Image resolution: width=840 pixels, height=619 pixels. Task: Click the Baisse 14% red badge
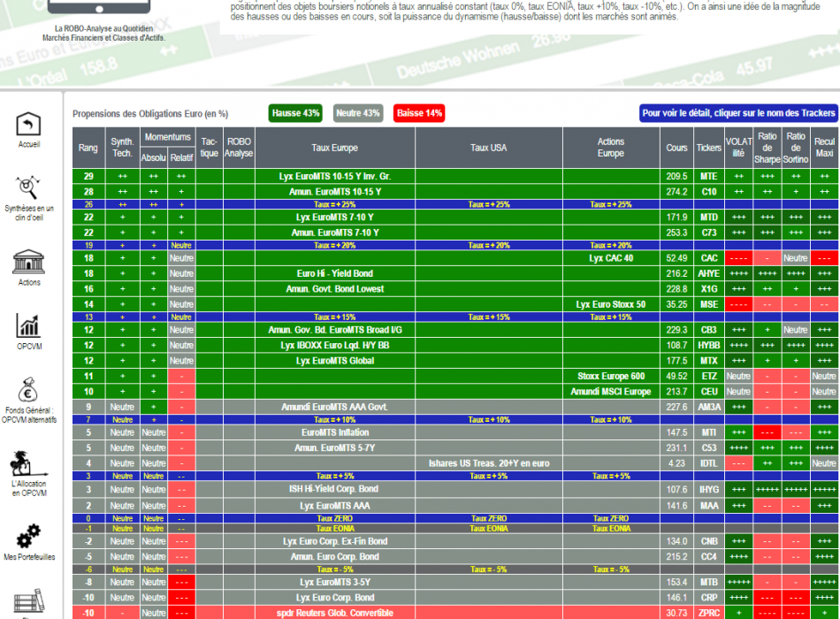(419, 113)
